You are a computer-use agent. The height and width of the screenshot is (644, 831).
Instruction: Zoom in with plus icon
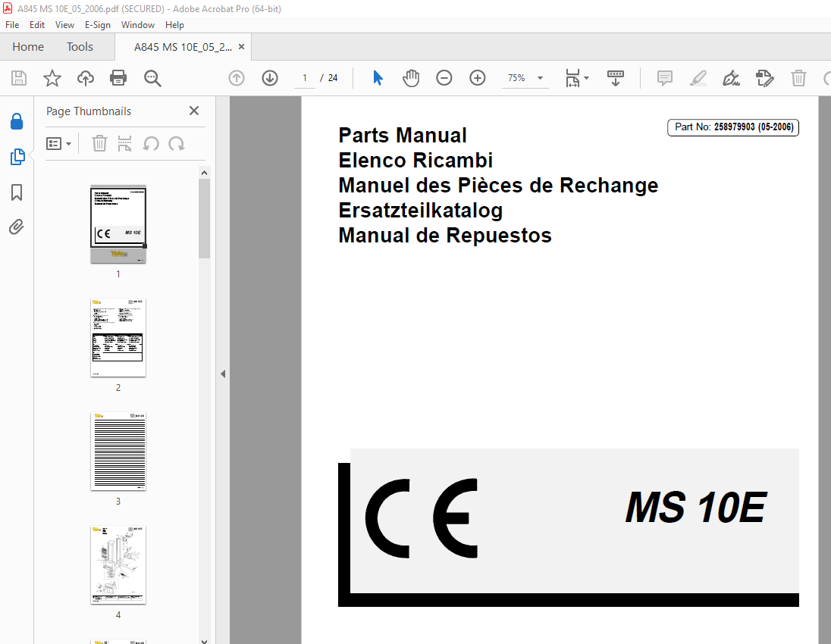tap(478, 78)
